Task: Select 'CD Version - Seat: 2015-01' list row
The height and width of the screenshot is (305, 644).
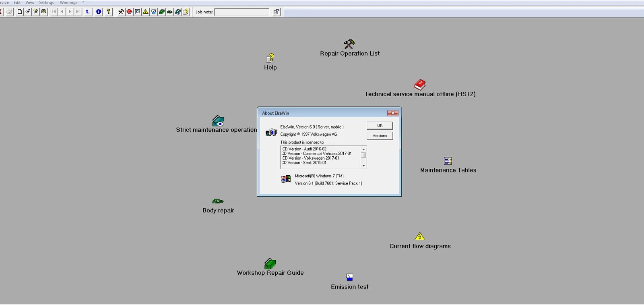Action: [x=304, y=163]
